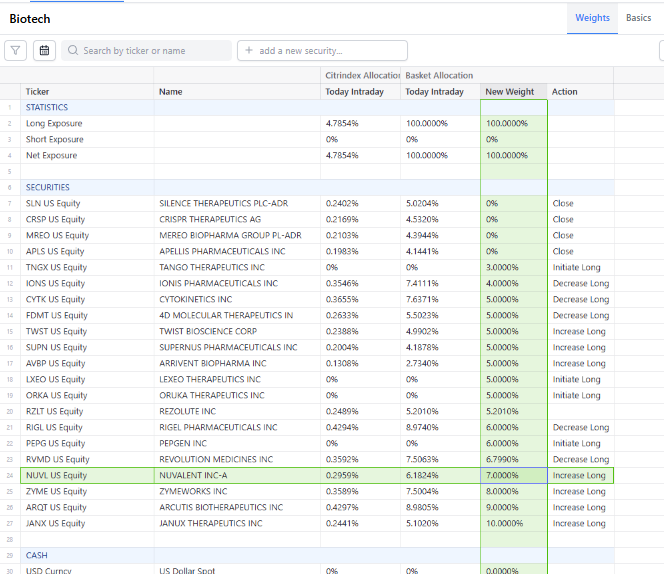Edit New Weight cell for CYTK row

tap(514, 299)
